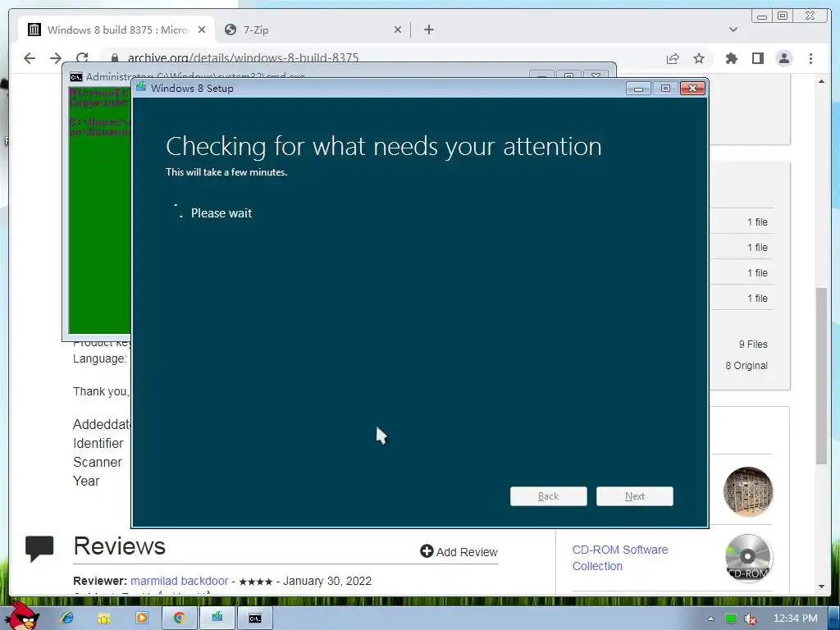Click Back button in Windows 8 Setup

pyautogui.click(x=549, y=496)
